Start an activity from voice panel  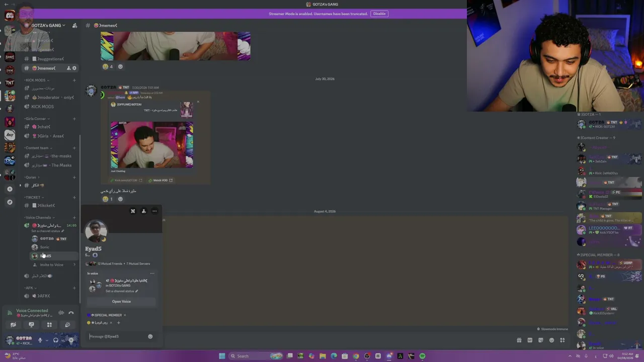49,325
